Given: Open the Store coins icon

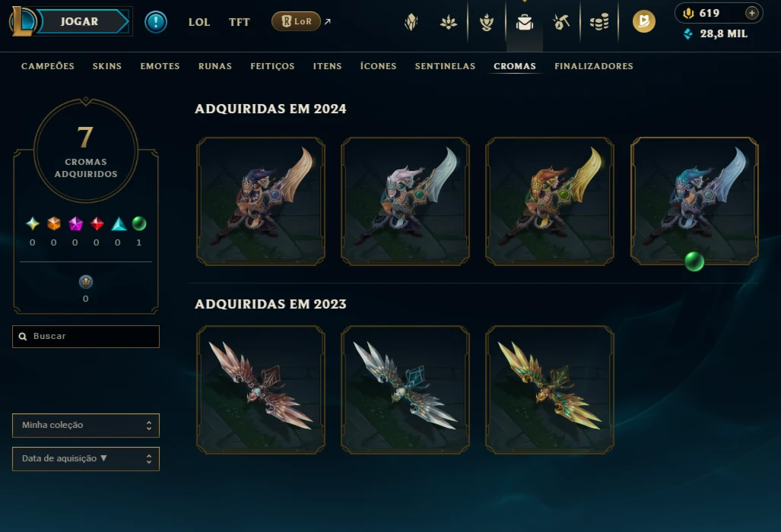Looking at the screenshot, I should tap(599, 22).
